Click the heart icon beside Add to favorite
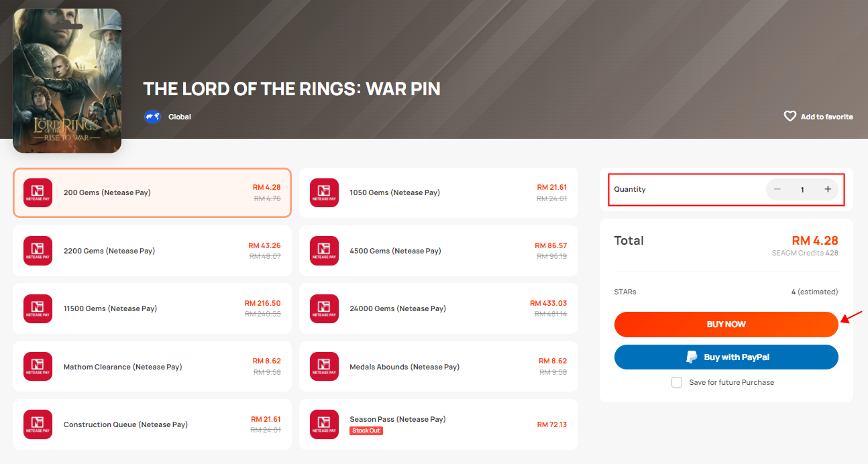868x464 pixels. click(x=790, y=116)
